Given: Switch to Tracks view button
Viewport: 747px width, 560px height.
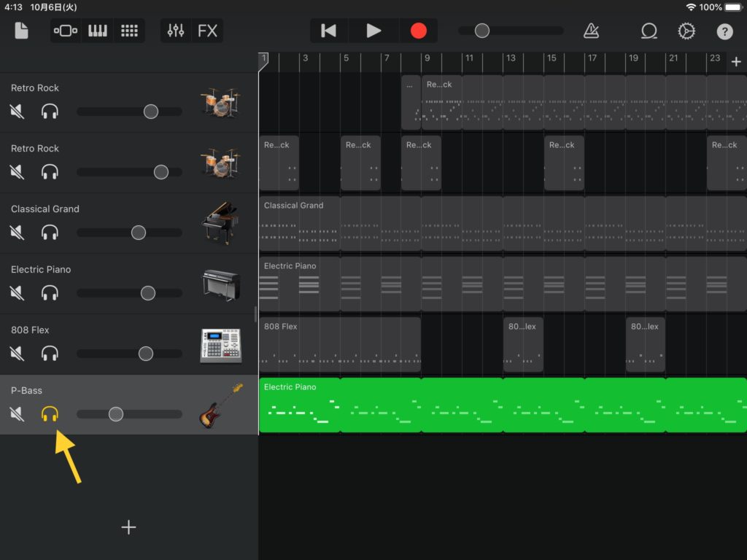Looking at the screenshot, I should point(66,31).
